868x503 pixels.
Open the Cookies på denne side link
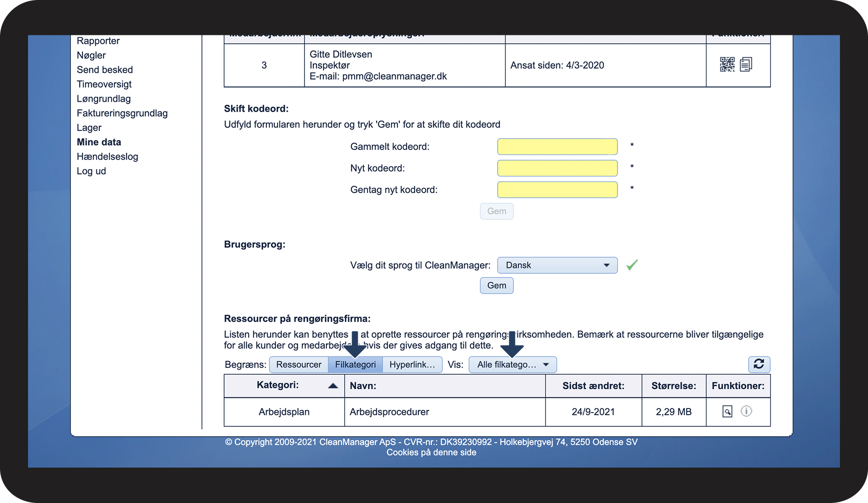click(x=431, y=452)
